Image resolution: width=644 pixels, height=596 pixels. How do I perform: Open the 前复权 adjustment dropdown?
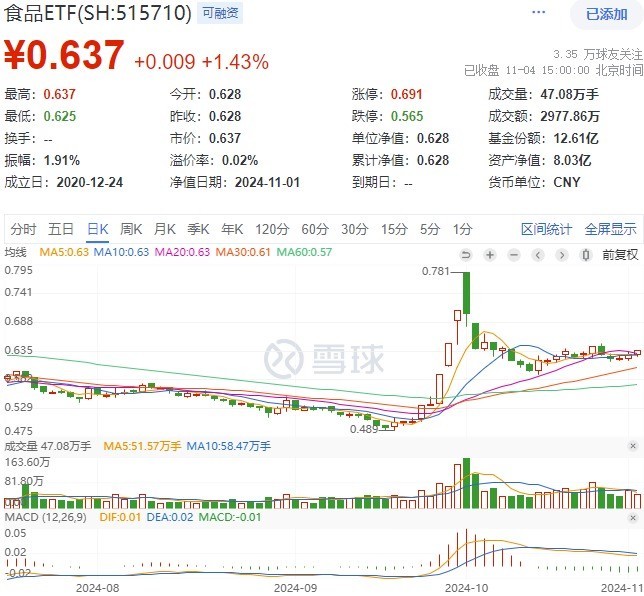(x=620, y=255)
